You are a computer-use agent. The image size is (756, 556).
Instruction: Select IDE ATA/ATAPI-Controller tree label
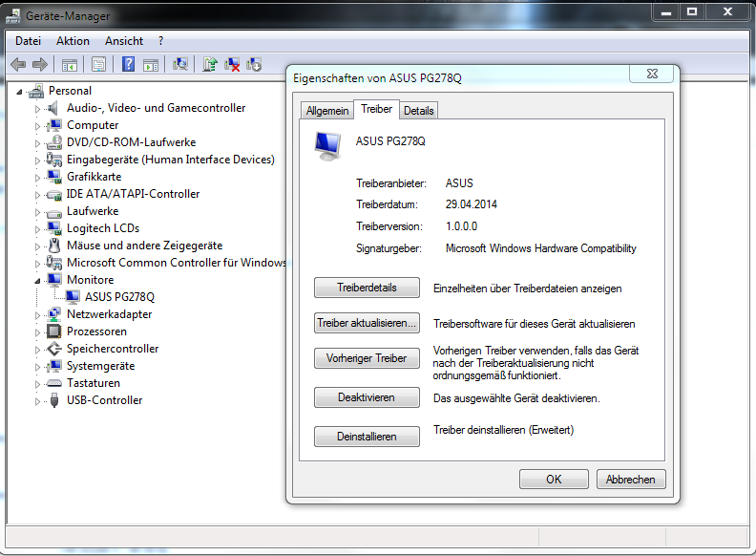coord(133,194)
